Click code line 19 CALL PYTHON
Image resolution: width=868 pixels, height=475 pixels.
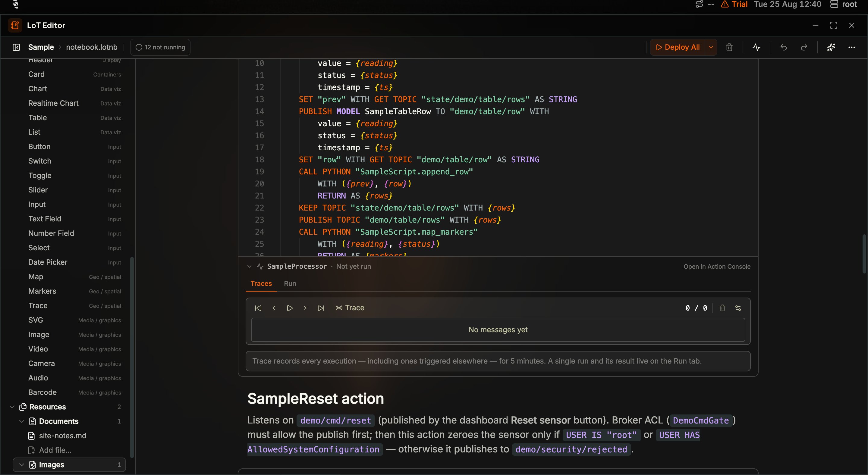tap(386, 172)
